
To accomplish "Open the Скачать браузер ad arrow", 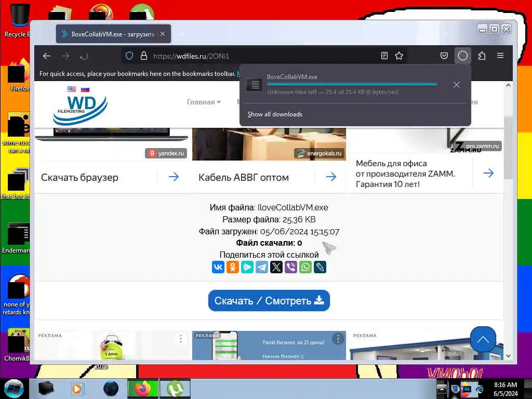I will (x=174, y=177).
